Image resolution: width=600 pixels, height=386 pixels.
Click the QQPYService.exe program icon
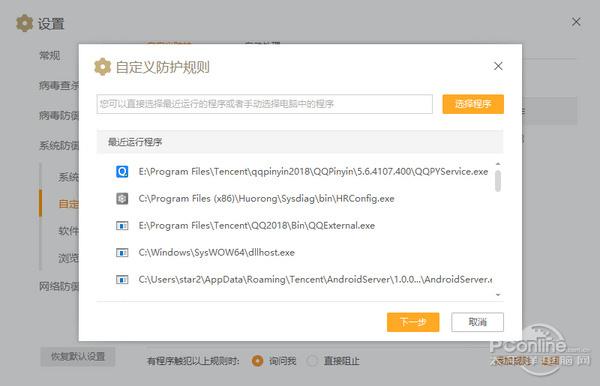[x=122, y=171]
